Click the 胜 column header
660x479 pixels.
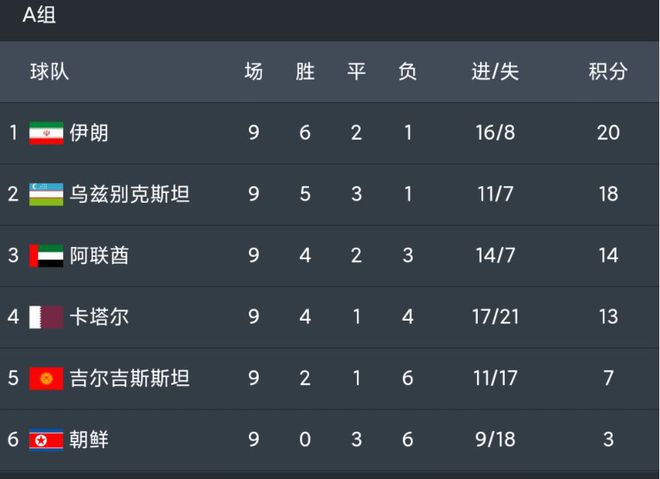coord(305,72)
